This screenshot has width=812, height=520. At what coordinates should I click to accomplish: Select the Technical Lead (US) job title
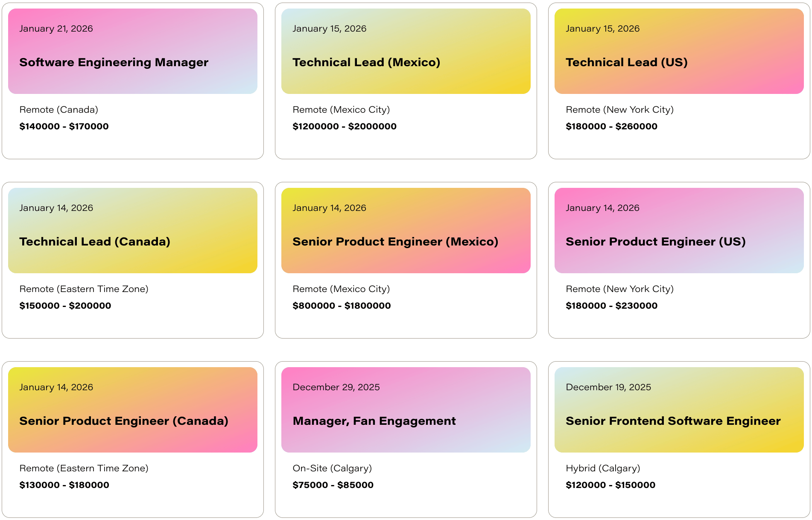click(626, 62)
